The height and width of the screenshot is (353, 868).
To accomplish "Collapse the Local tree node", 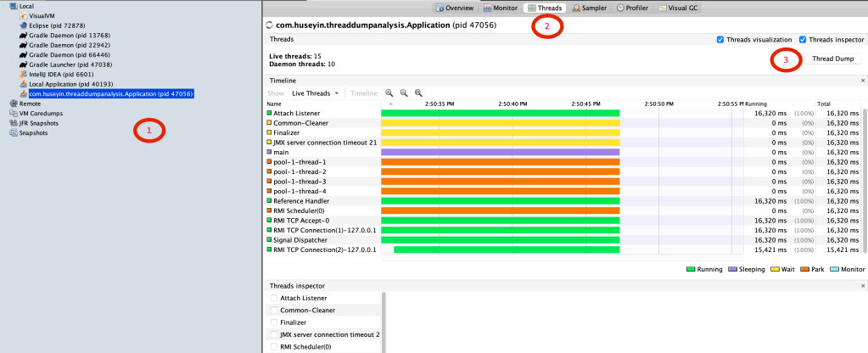I will pos(5,6).
